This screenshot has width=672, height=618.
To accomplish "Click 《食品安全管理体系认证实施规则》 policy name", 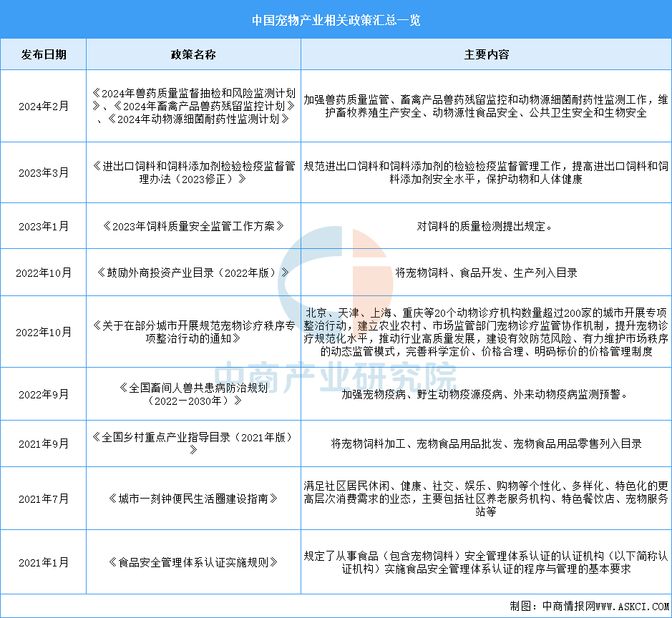I will [x=193, y=562].
